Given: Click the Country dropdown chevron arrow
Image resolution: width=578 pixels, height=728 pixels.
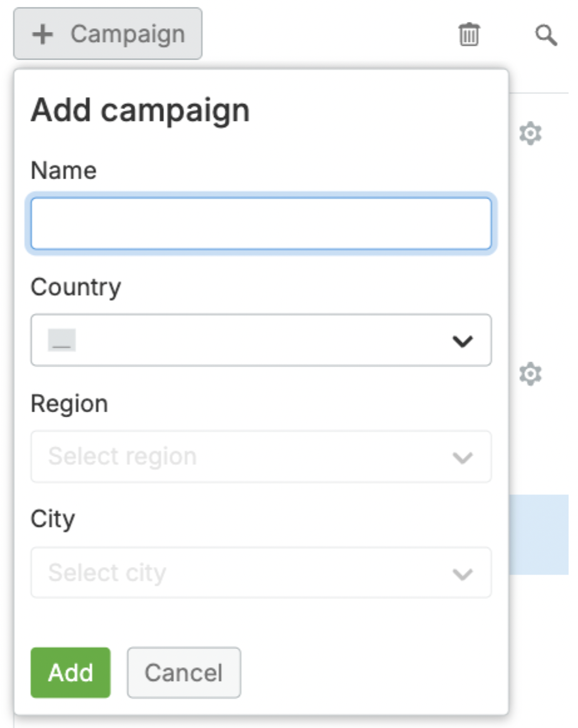Looking at the screenshot, I should (x=462, y=341).
